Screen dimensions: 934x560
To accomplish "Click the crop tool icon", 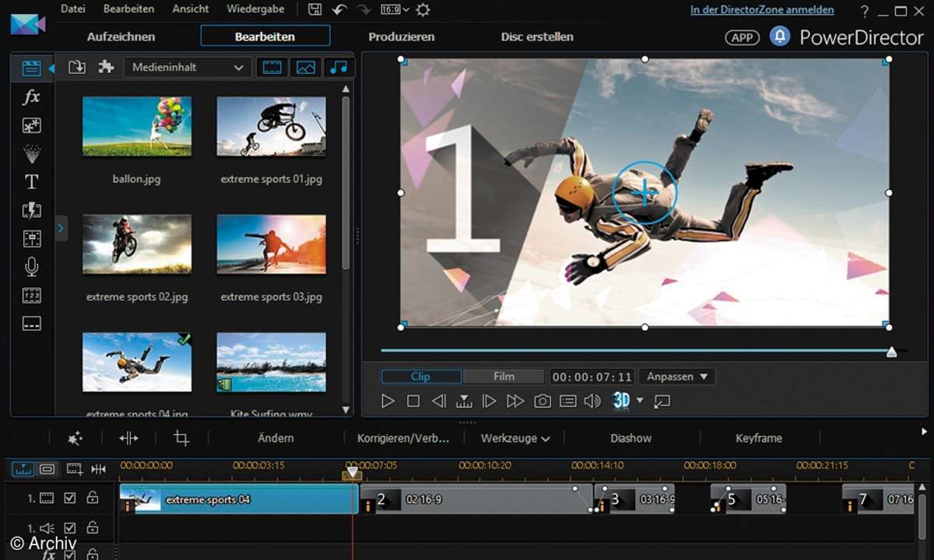I will tap(181, 439).
